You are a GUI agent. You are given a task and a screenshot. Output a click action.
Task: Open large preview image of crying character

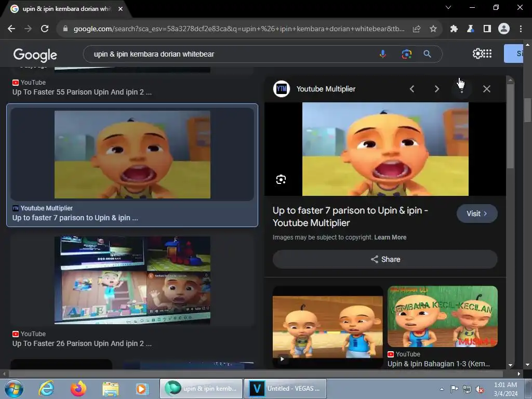click(x=385, y=149)
